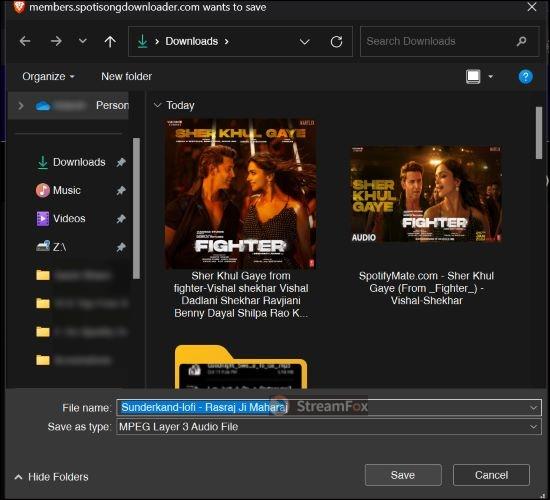
Task: Collapse panel with Hide Folders
Action: pyautogui.click(x=52, y=477)
